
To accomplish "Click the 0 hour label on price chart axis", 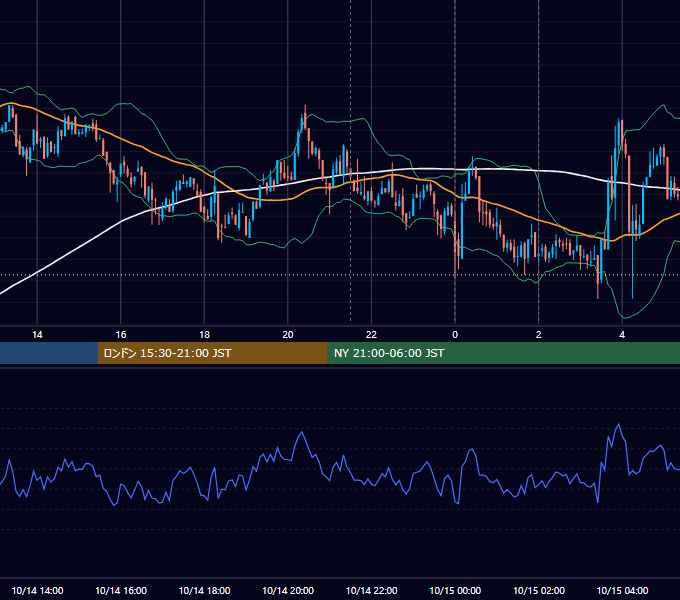I will point(455,335).
